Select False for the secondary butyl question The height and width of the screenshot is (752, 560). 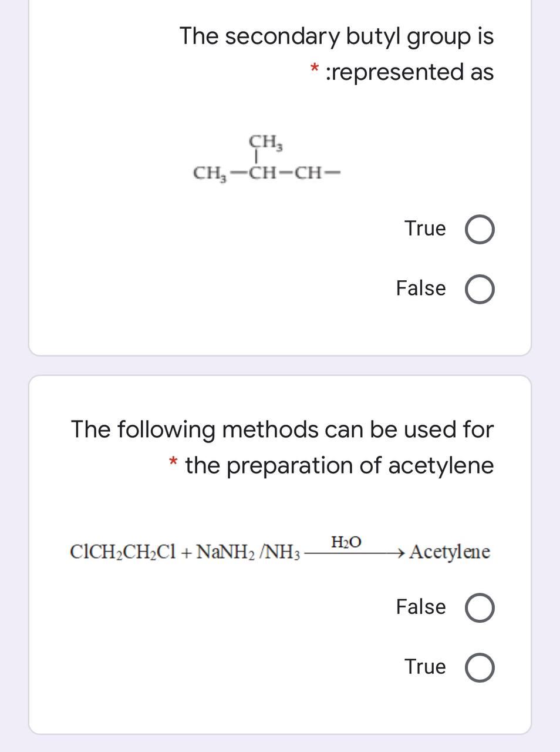coord(479,288)
